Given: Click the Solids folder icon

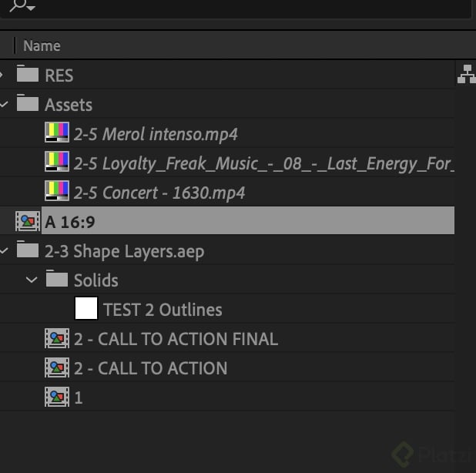Looking at the screenshot, I should 57,280.
